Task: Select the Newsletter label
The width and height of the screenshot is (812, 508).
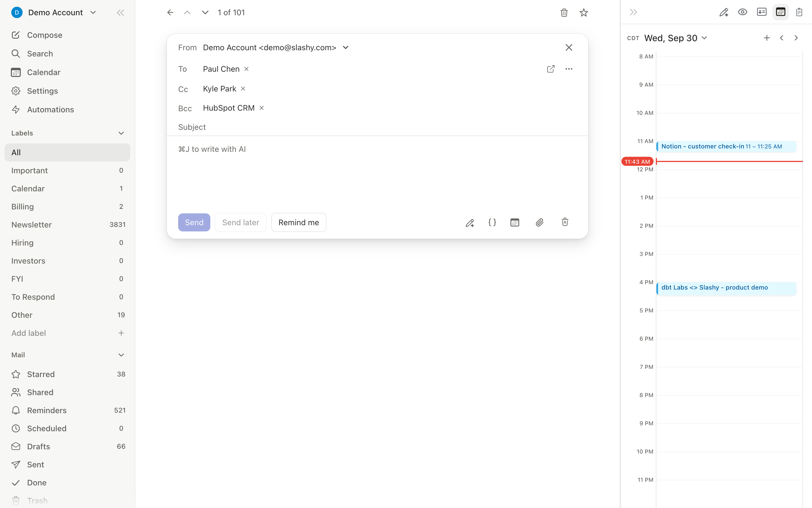Action: pyautogui.click(x=67, y=224)
